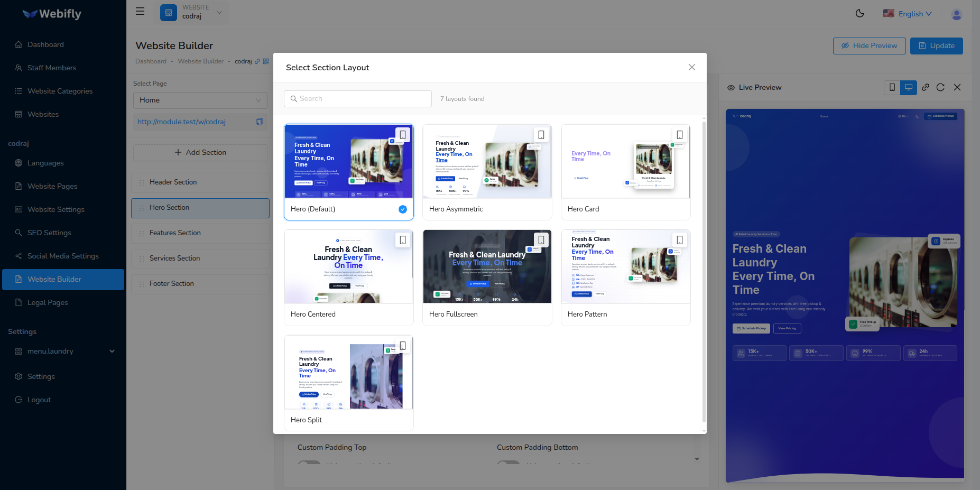This screenshot has height=490, width=980.
Task: Open the Select Page Home dropdown
Action: tap(200, 100)
